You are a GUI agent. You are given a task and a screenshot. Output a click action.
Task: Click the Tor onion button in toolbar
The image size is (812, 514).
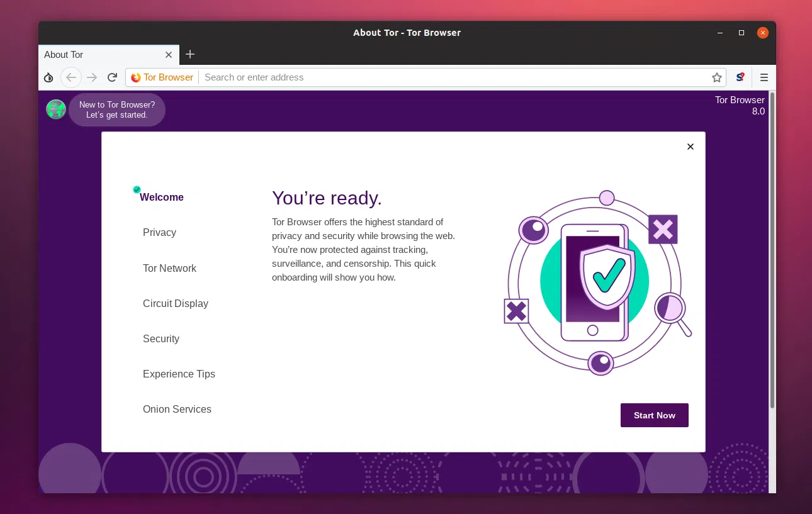[x=48, y=77]
